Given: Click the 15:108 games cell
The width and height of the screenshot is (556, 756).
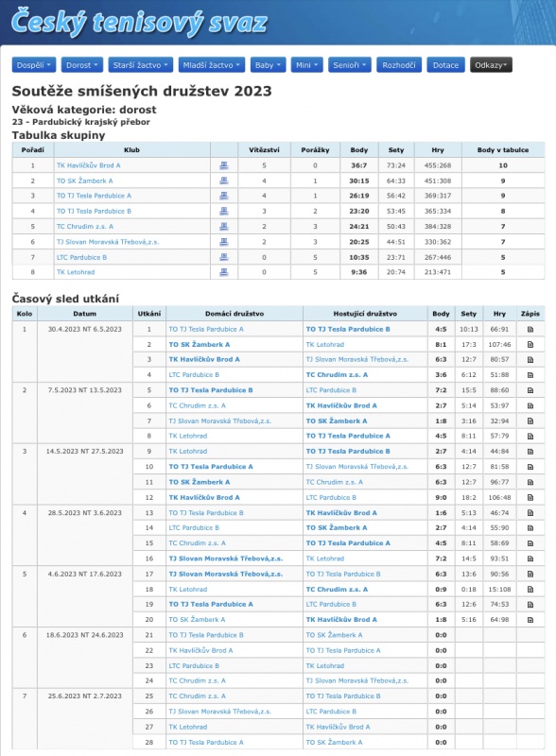Looking at the screenshot, I should click(499, 589).
